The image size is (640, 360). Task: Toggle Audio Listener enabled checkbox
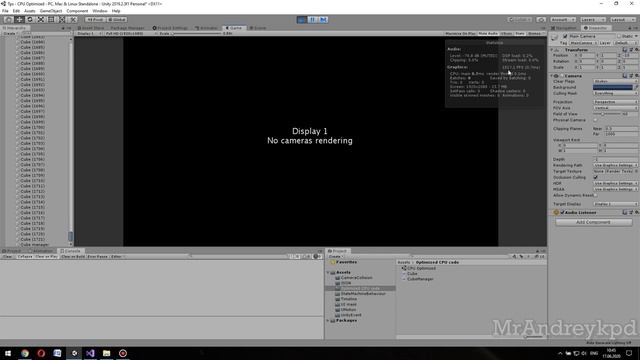click(x=562, y=213)
